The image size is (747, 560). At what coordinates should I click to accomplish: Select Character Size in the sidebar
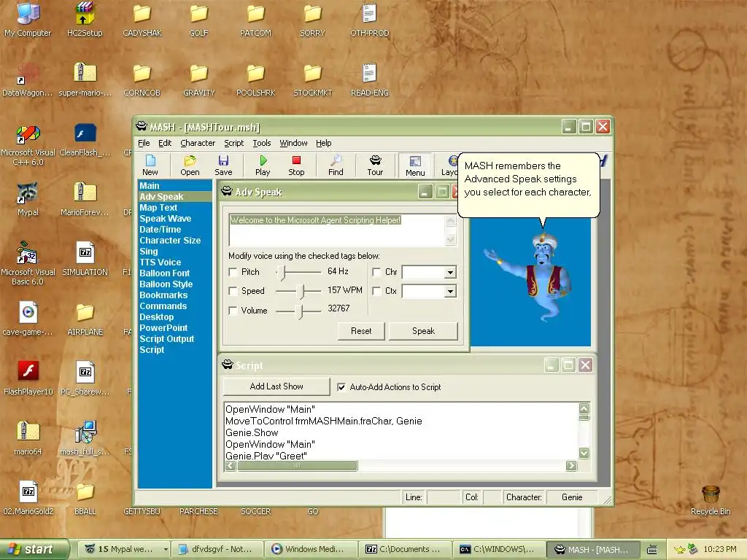point(170,241)
